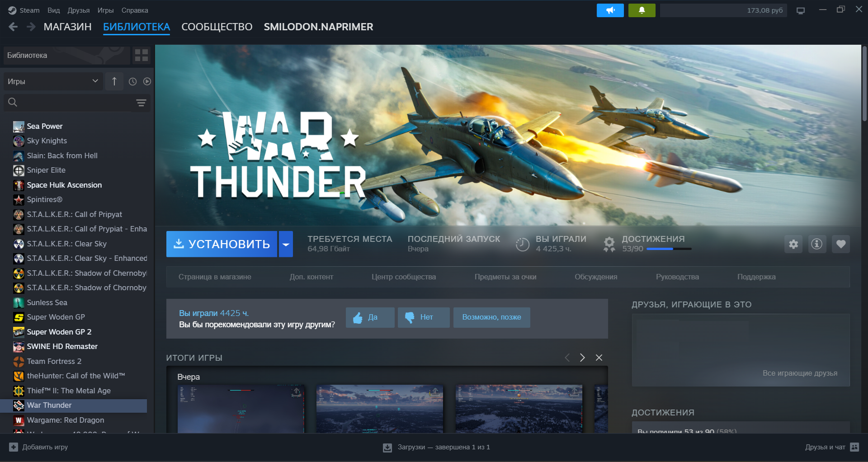Enter Big Picture mode via monitor icon
Screen dimensions: 868x462
(801, 10)
